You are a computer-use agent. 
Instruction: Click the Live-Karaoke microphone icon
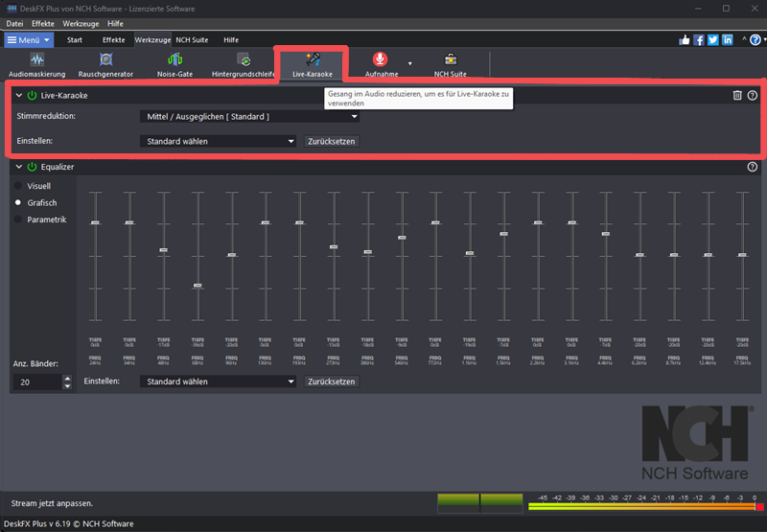click(x=313, y=59)
